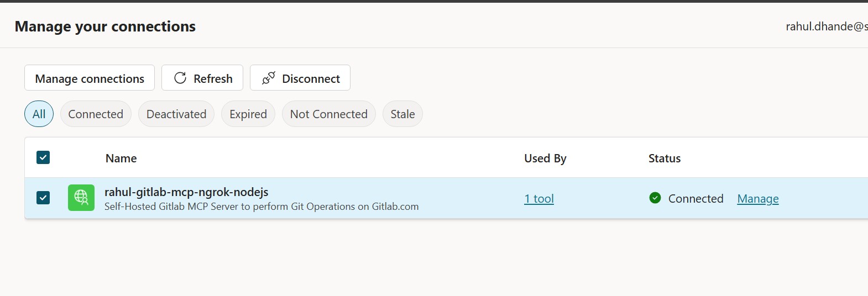Click the Self-Hosted Gitlab MCP Server description

point(262,207)
